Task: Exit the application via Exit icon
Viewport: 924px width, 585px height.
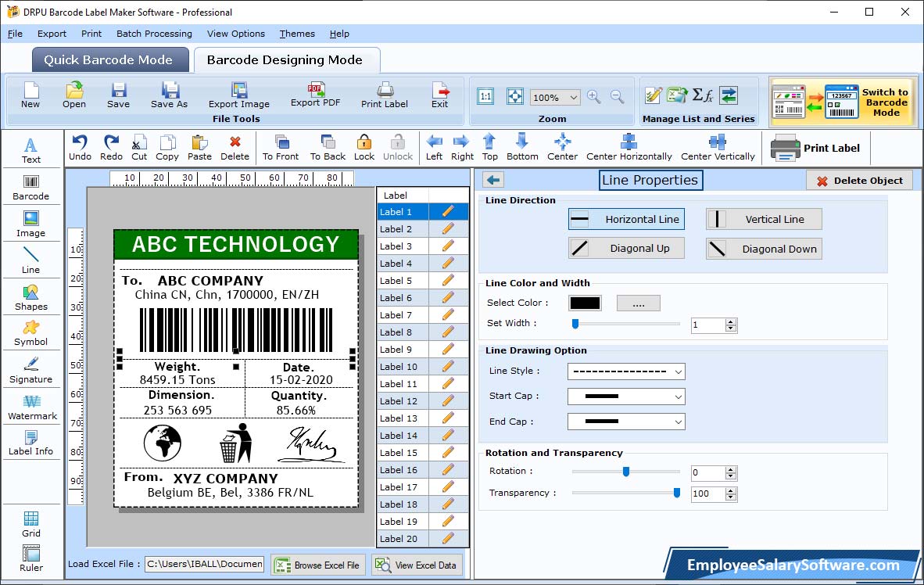Action: 439,95
